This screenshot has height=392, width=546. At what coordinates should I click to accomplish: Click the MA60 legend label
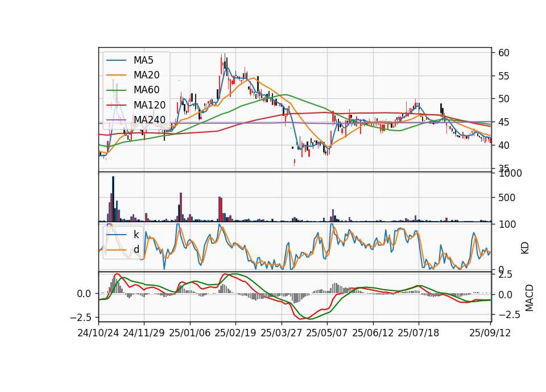(147, 90)
